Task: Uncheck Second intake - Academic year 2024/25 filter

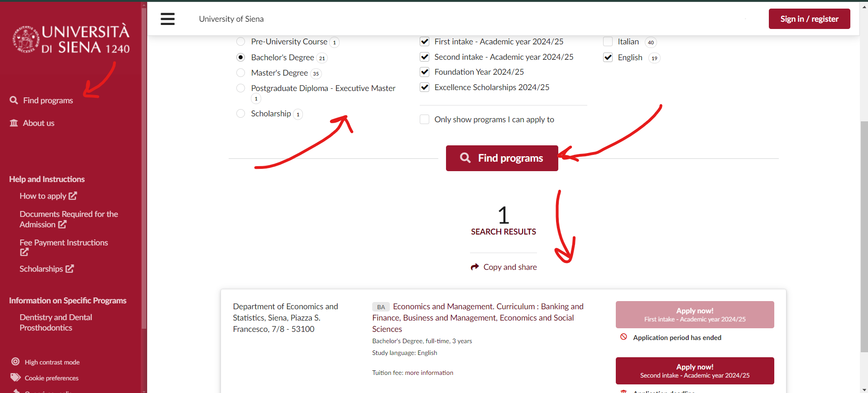Action: [x=425, y=57]
